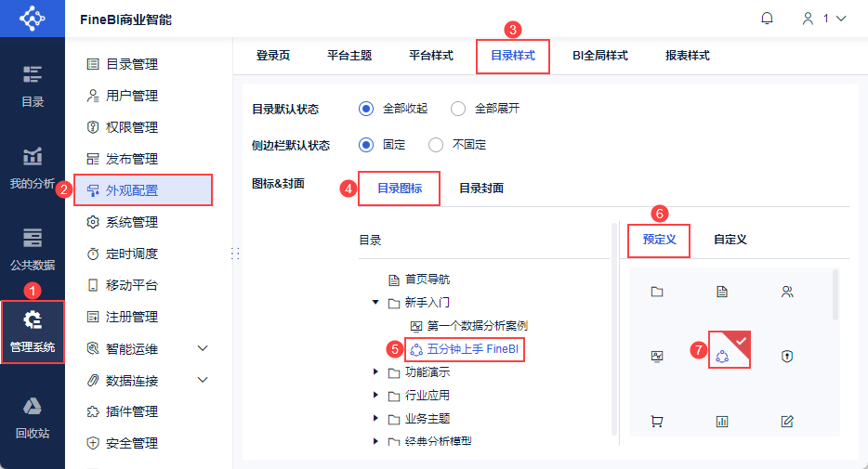Select the shopping cart predefined icon

click(657, 421)
